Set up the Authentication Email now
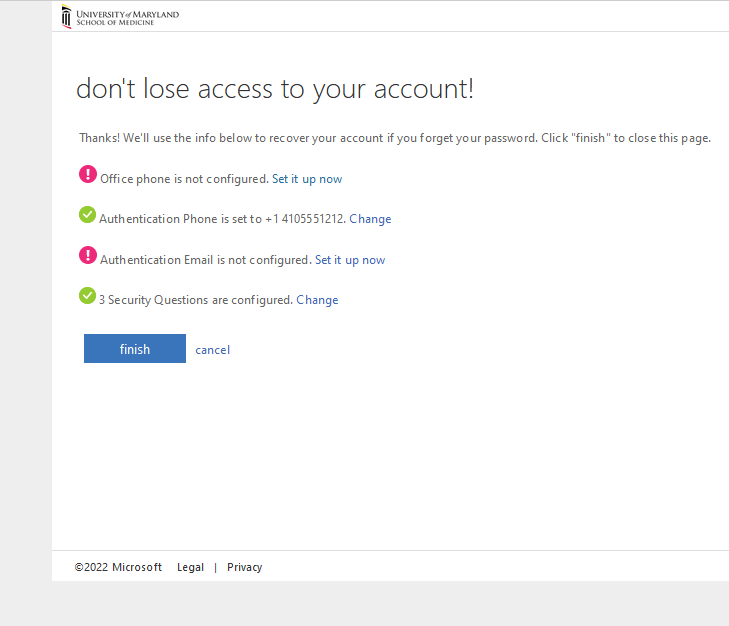This screenshot has height=626, width=729. (350, 260)
